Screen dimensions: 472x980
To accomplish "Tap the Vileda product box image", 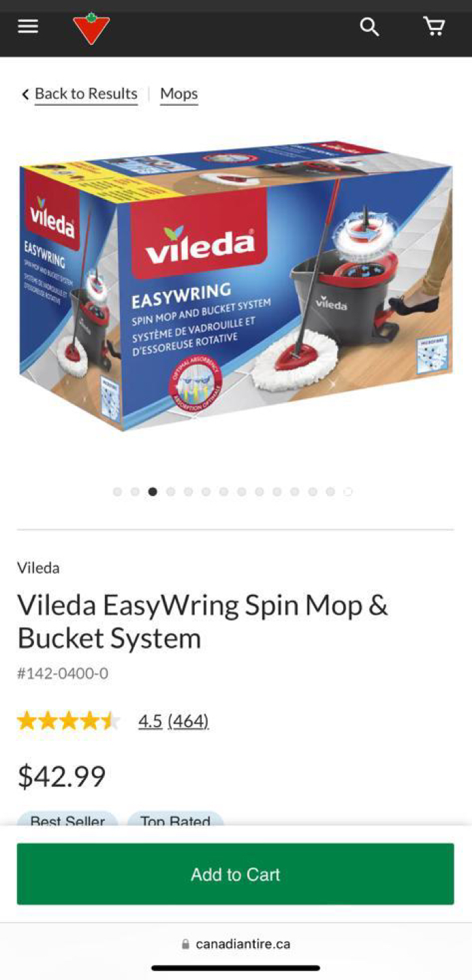I will (236, 286).
